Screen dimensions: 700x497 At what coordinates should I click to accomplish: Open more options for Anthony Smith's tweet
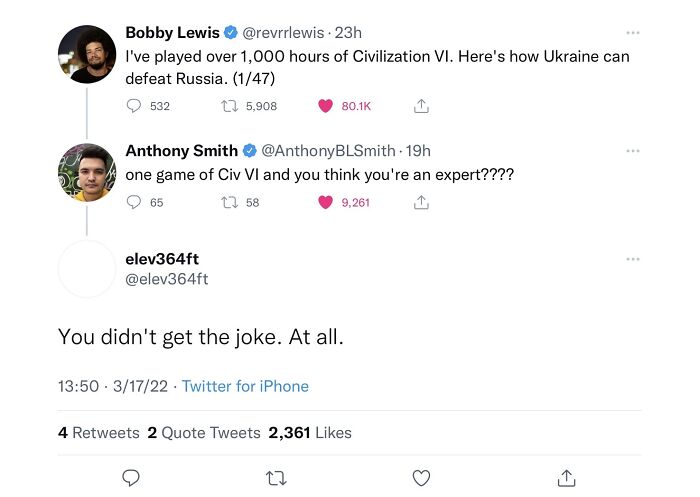[x=632, y=151]
